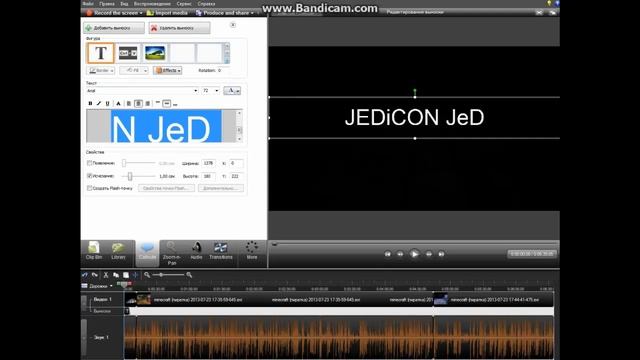Screen dimensions: 640x360
Task: Open the Clip Bin tab
Action: click(94, 251)
